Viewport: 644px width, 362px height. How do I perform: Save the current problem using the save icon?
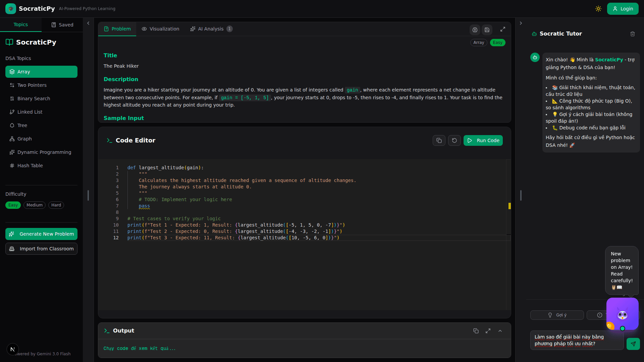487,29
